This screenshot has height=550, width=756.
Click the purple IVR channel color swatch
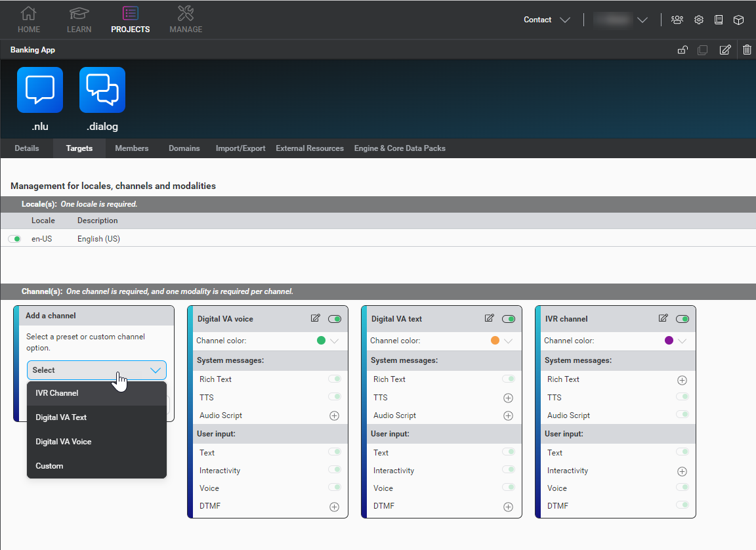pyautogui.click(x=669, y=341)
